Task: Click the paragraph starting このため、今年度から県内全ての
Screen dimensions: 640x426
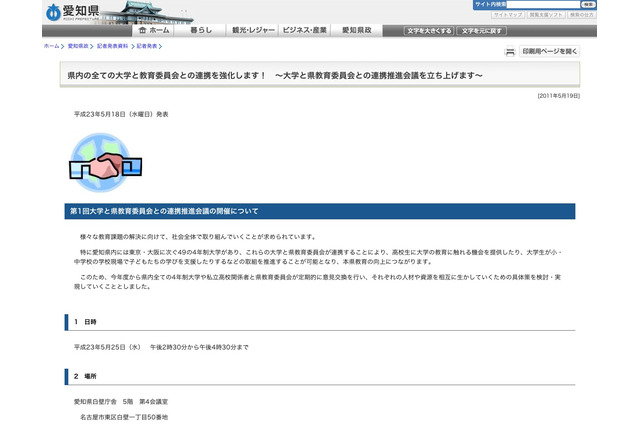Action: 317,282
